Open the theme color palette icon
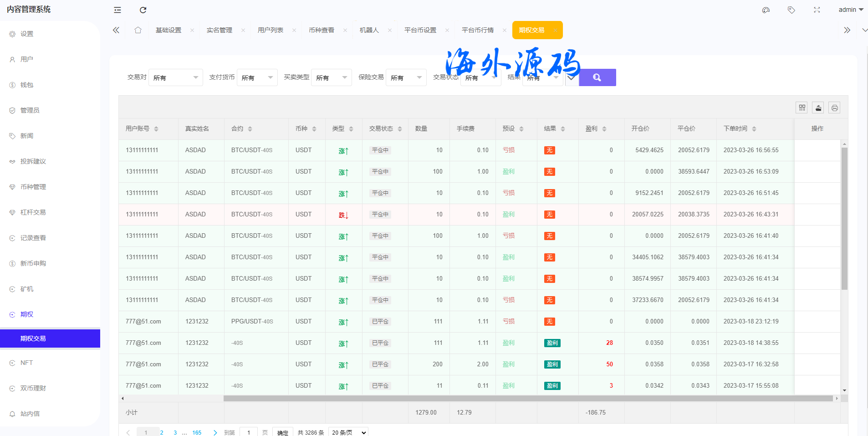868x436 pixels. click(766, 10)
